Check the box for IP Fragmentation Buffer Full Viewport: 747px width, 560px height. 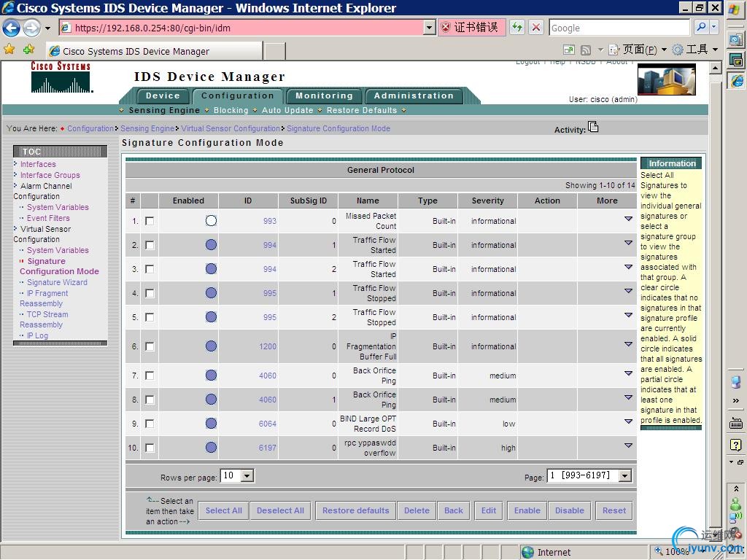pyautogui.click(x=150, y=346)
